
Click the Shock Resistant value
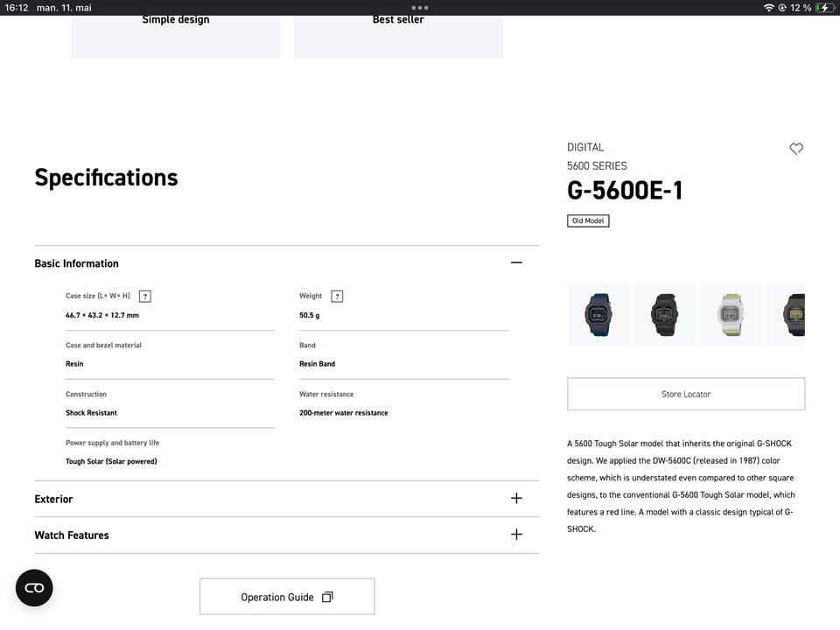click(x=91, y=412)
